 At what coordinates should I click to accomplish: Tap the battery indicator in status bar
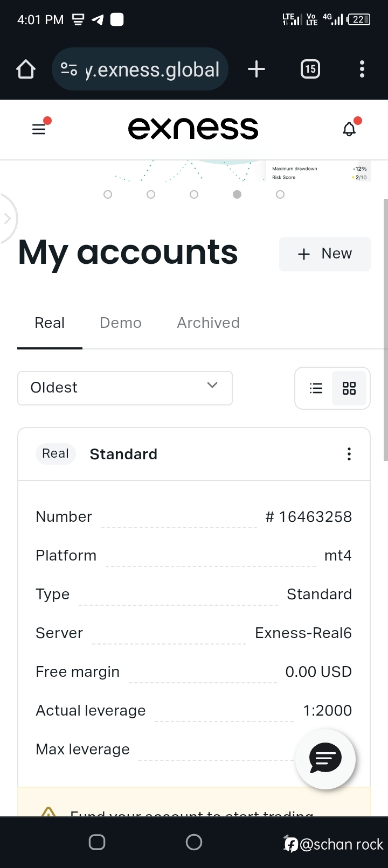[x=359, y=20]
